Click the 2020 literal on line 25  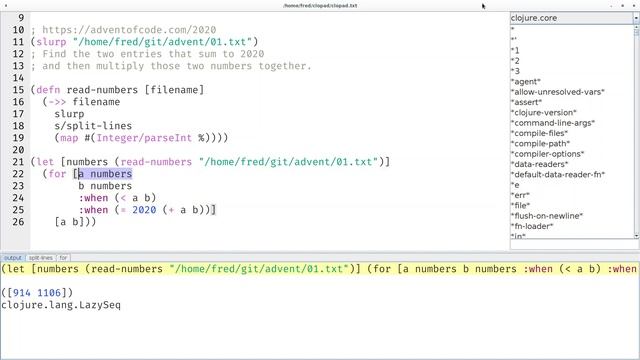point(144,210)
